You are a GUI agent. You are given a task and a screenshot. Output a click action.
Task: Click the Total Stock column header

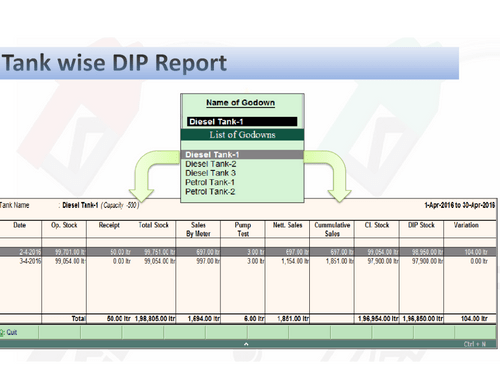click(x=154, y=225)
